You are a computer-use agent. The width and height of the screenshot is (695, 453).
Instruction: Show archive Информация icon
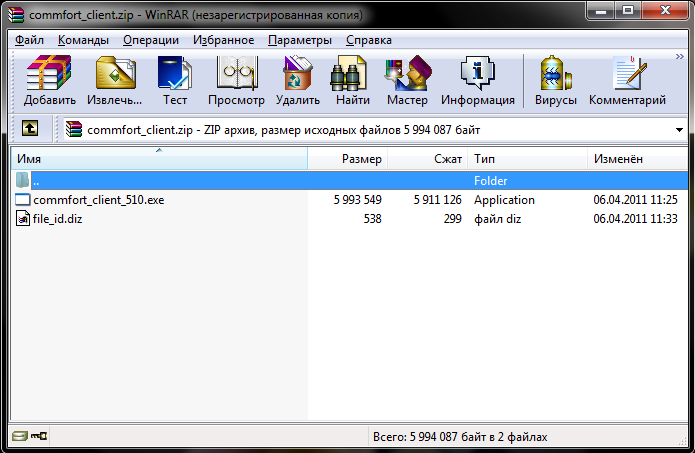pyautogui.click(x=477, y=73)
